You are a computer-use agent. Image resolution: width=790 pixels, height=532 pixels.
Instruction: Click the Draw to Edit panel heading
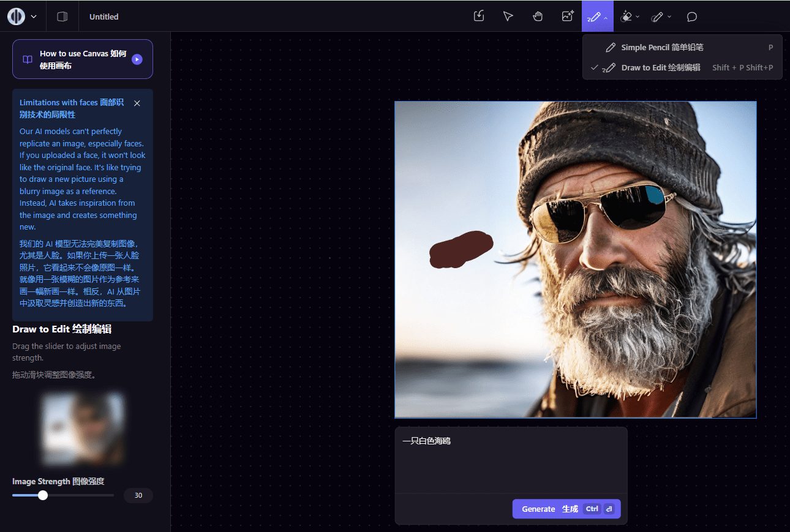click(x=62, y=329)
